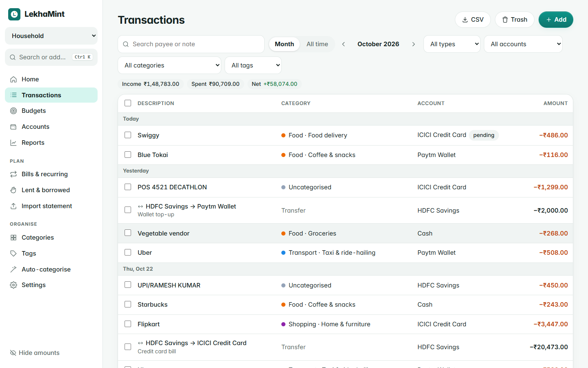Tick the Vegetable vendor checkbox

(128, 233)
